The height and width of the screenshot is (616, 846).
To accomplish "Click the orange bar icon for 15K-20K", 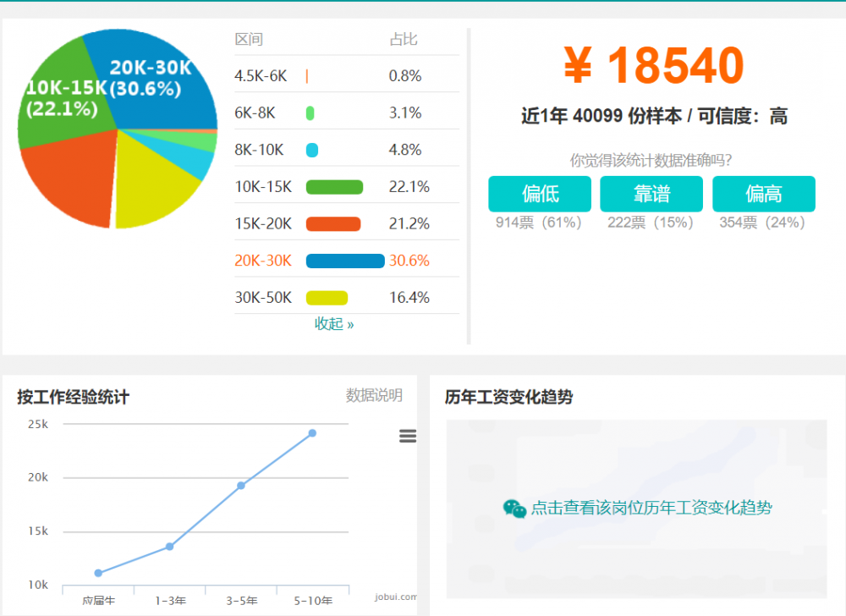I will (x=335, y=223).
